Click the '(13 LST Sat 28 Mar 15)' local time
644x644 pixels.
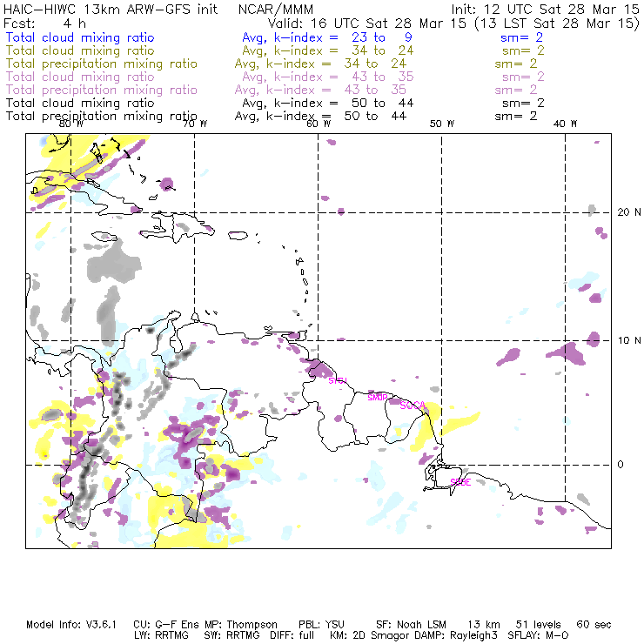(557, 23)
